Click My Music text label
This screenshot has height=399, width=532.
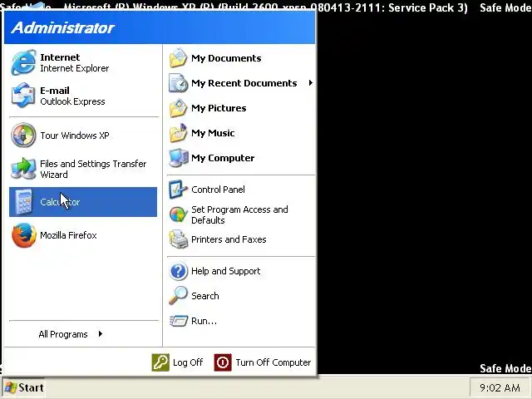click(x=213, y=133)
